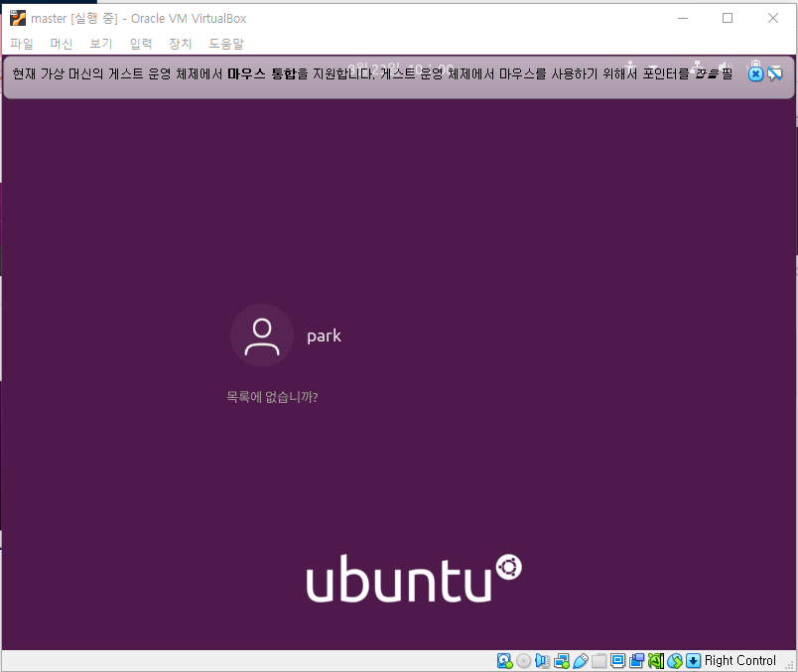Click the keyboard capture arrow icon
This screenshot has height=672, width=798.
[x=693, y=661]
